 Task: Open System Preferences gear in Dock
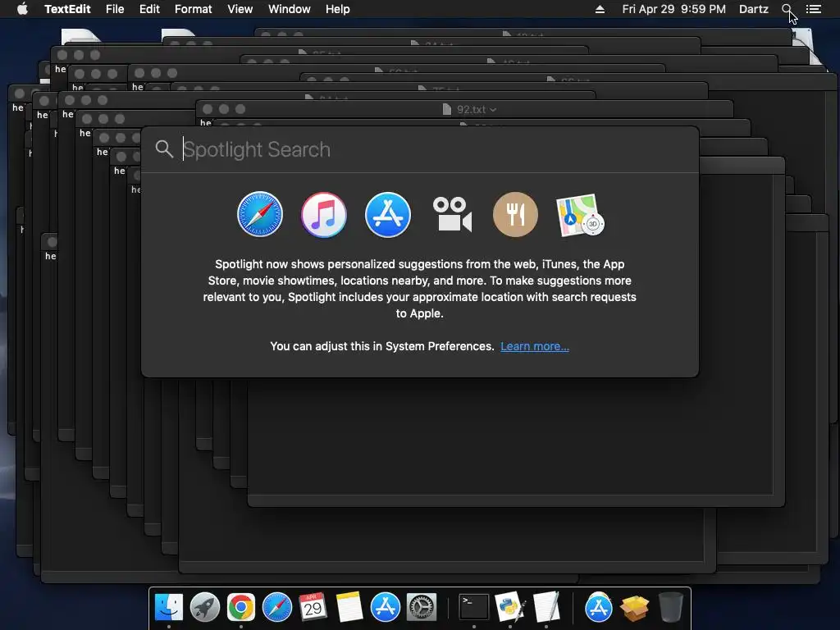[x=422, y=607]
